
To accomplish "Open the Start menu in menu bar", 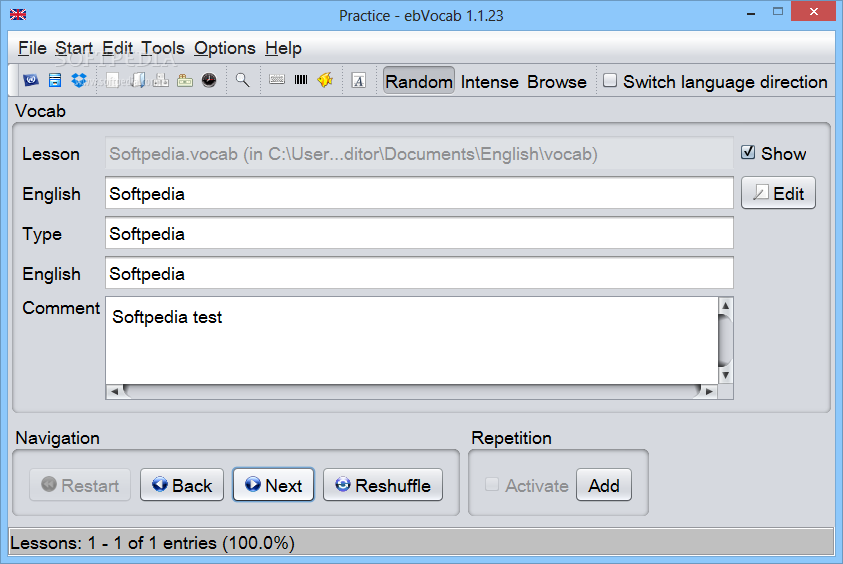I will pyautogui.click(x=74, y=48).
